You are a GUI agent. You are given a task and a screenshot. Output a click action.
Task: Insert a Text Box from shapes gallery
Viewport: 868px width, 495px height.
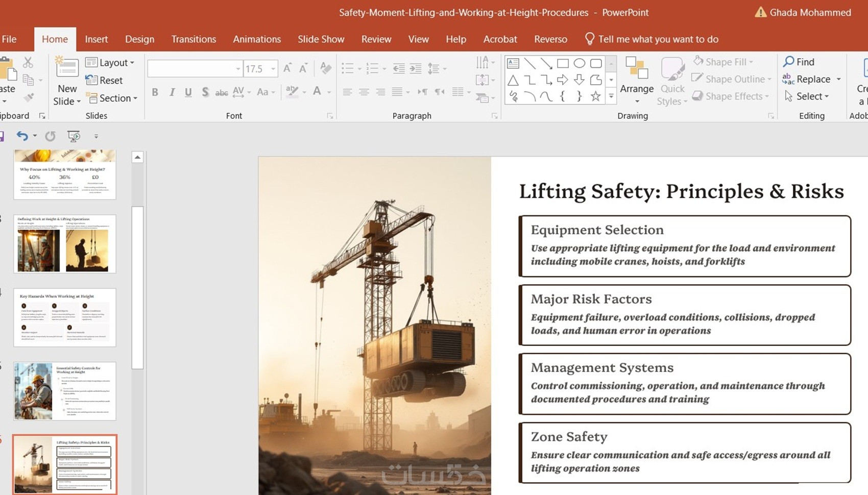point(513,63)
